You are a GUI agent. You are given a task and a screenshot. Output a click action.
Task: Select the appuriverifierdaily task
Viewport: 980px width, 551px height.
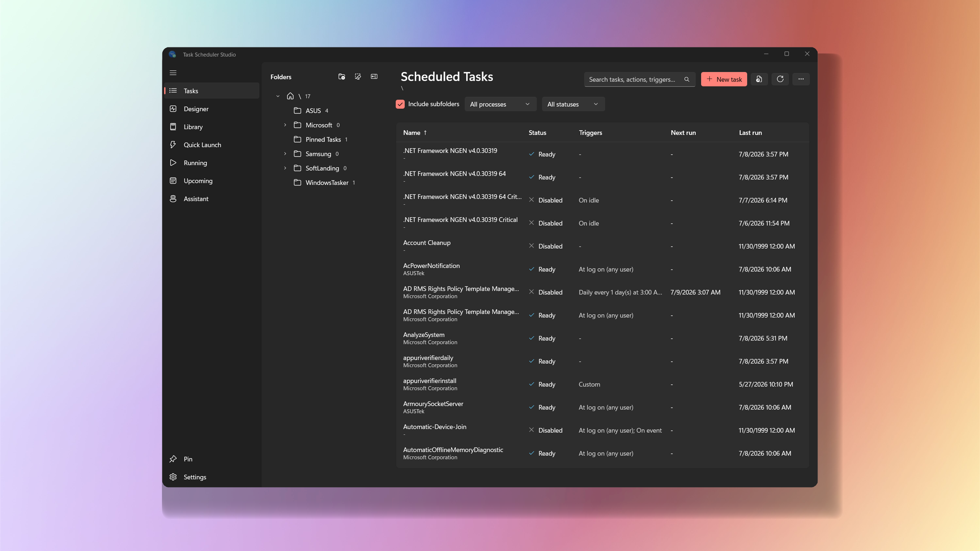[603, 361]
